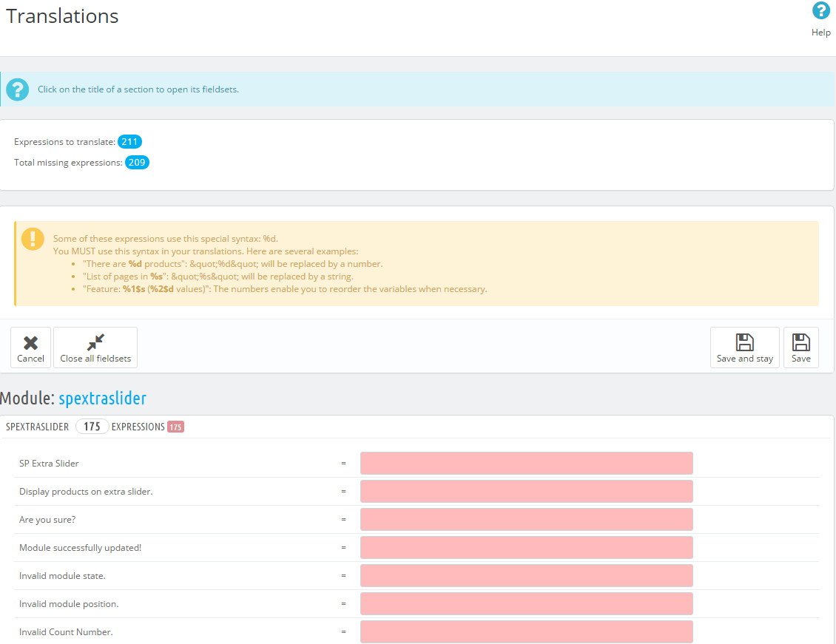
Task: Click the 'Invalid module state.' input box
Action: [526, 576]
